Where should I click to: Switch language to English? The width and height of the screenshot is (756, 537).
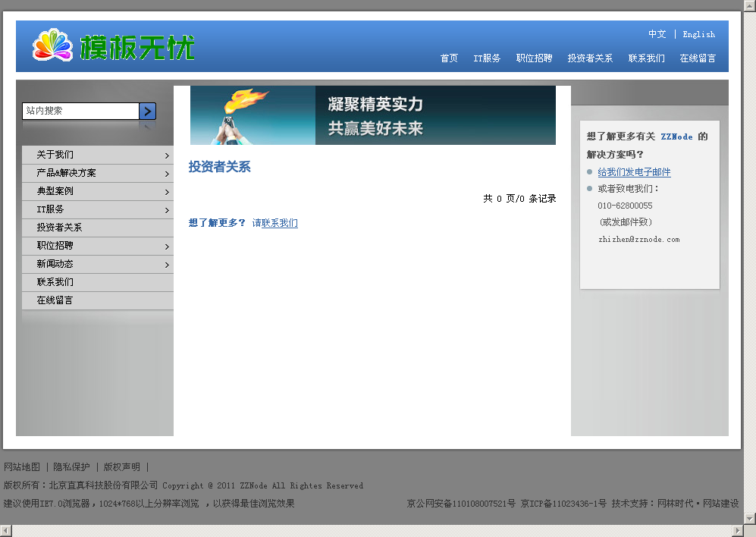pyautogui.click(x=698, y=34)
